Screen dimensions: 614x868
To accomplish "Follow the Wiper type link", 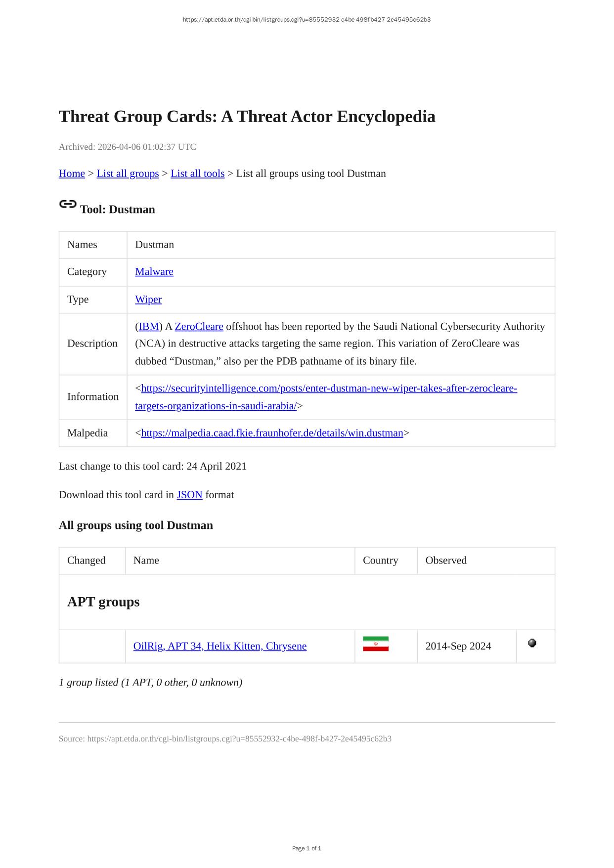I will [148, 299].
